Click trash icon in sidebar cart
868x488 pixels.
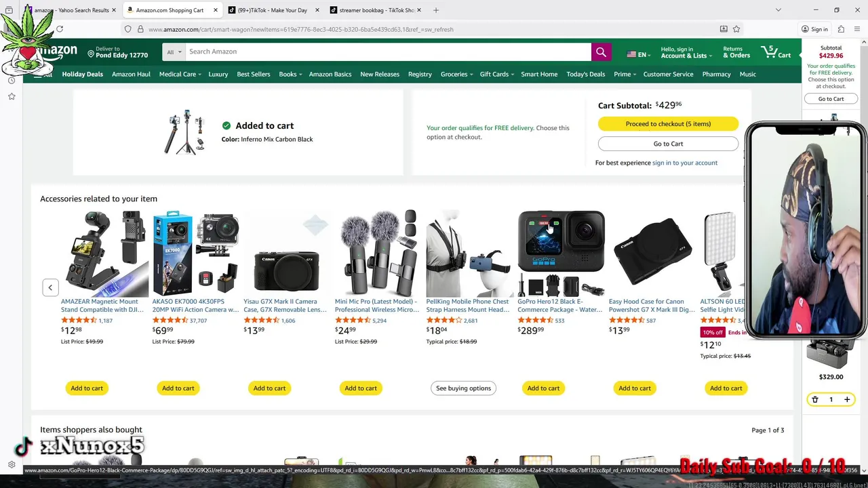point(815,400)
